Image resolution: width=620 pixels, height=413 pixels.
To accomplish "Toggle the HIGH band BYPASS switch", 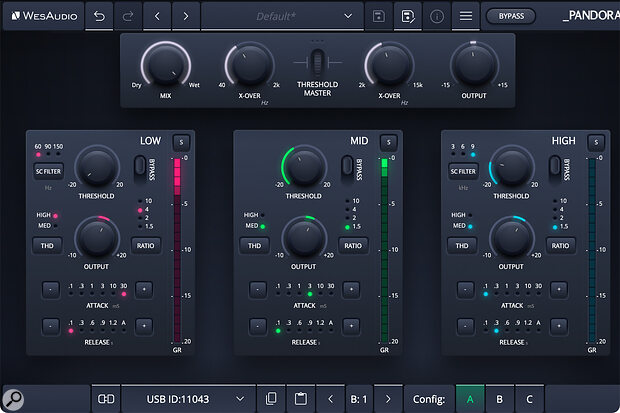I will [x=555, y=166].
